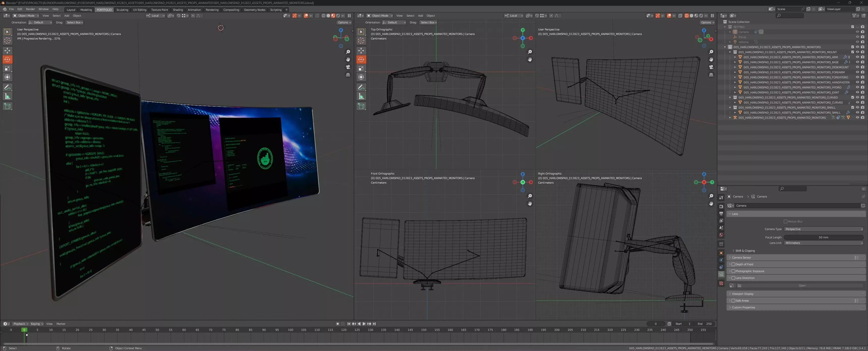Expand the Camera Sensor panel

click(x=741, y=258)
